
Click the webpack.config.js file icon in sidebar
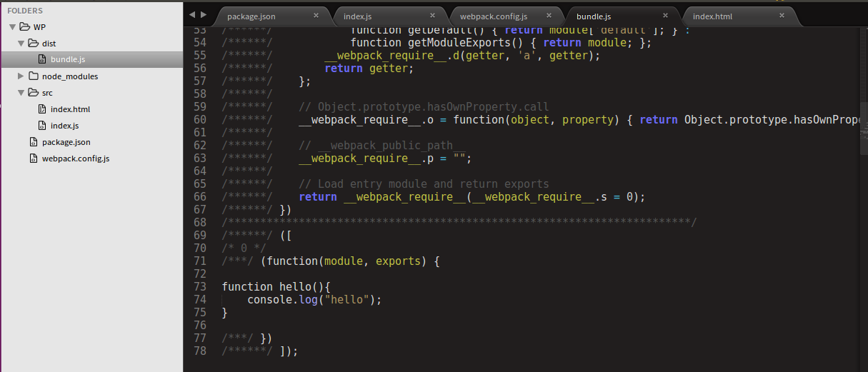[34, 159]
